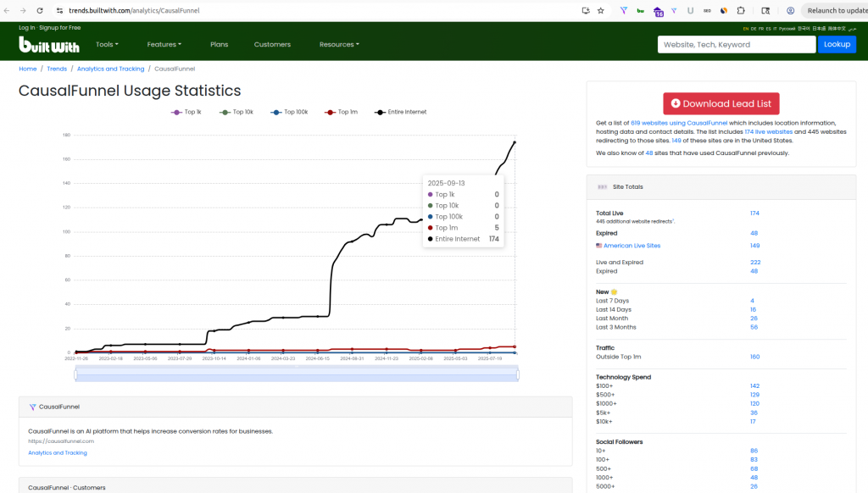Open the Resources dropdown menu

(x=339, y=44)
